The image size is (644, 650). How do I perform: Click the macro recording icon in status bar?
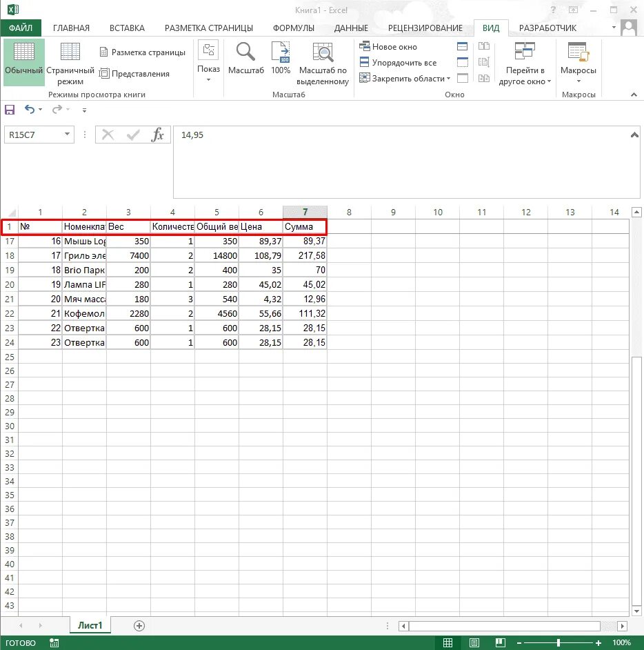point(54,642)
